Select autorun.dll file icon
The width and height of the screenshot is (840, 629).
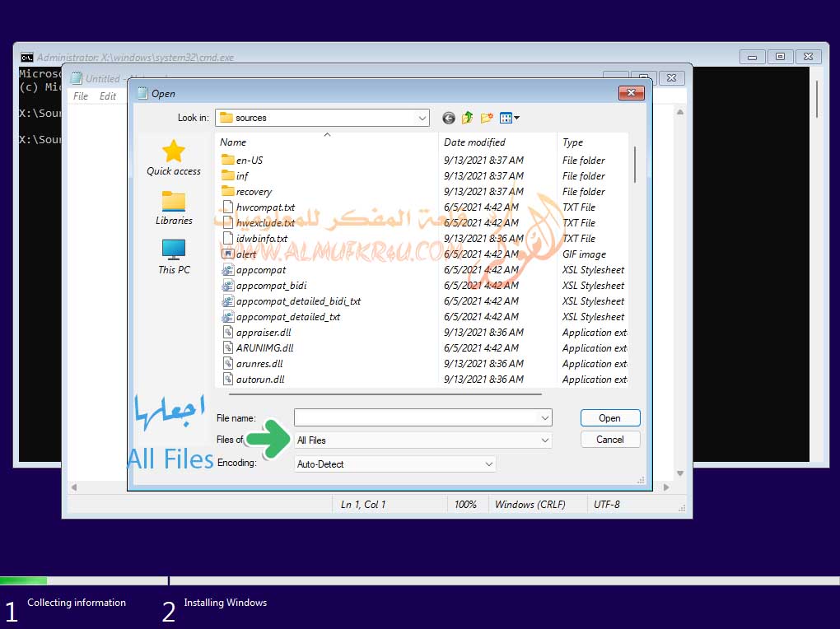click(227, 379)
